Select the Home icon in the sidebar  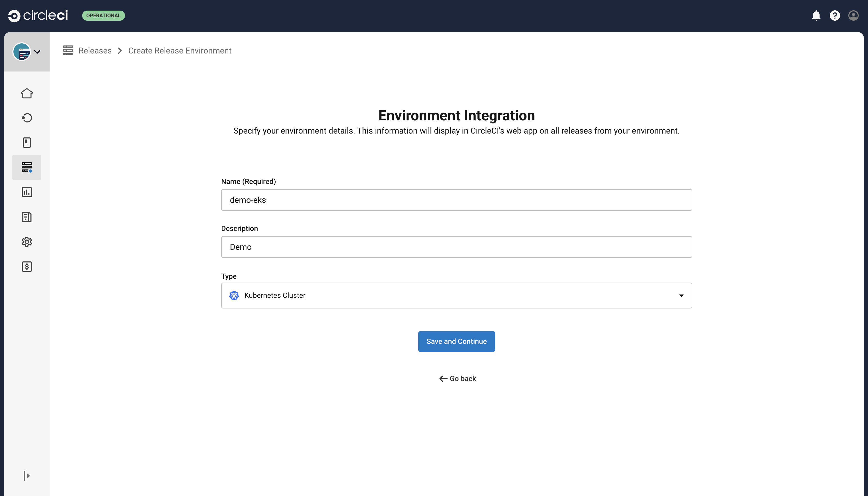pos(27,93)
